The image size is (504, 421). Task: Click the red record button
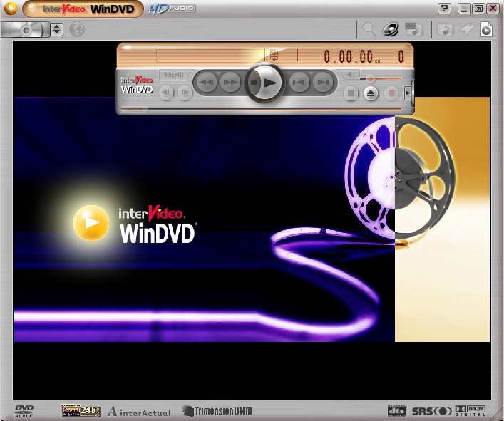click(391, 93)
